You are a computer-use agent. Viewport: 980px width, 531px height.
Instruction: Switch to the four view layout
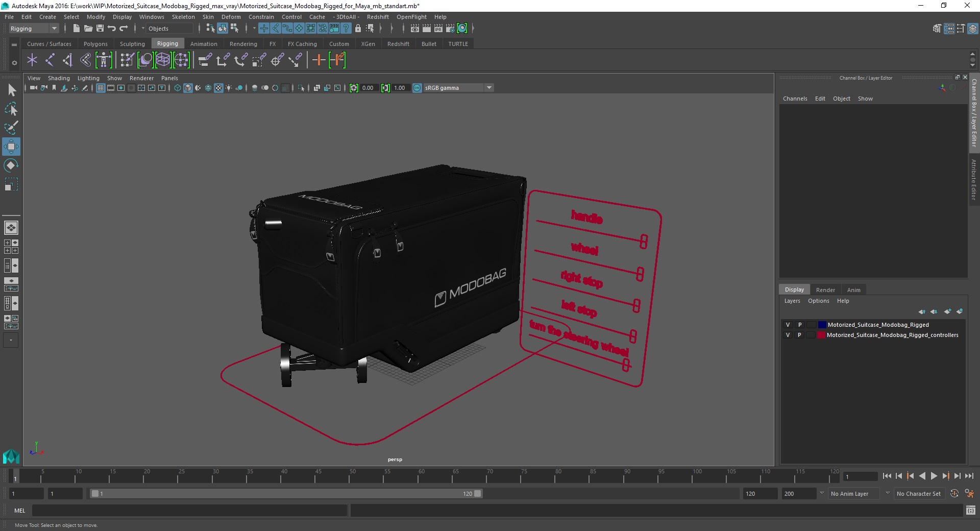pyautogui.click(x=11, y=247)
